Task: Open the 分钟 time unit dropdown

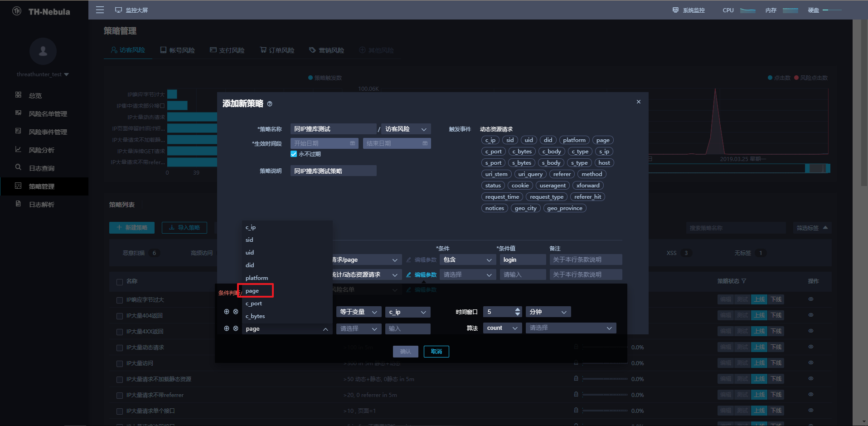Action: pyautogui.click(x=548, y=312)
